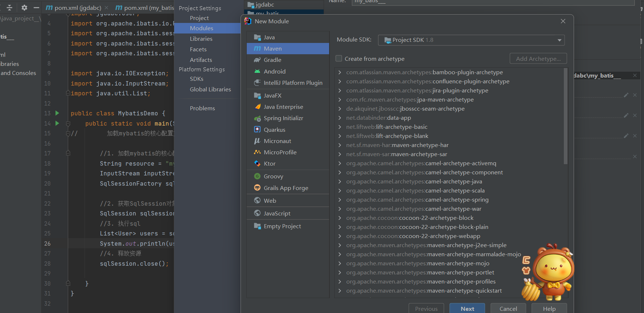Expand confluence-plugin-archetype entry
Viewport: 644px width, 313px height.
click(340, 82)
